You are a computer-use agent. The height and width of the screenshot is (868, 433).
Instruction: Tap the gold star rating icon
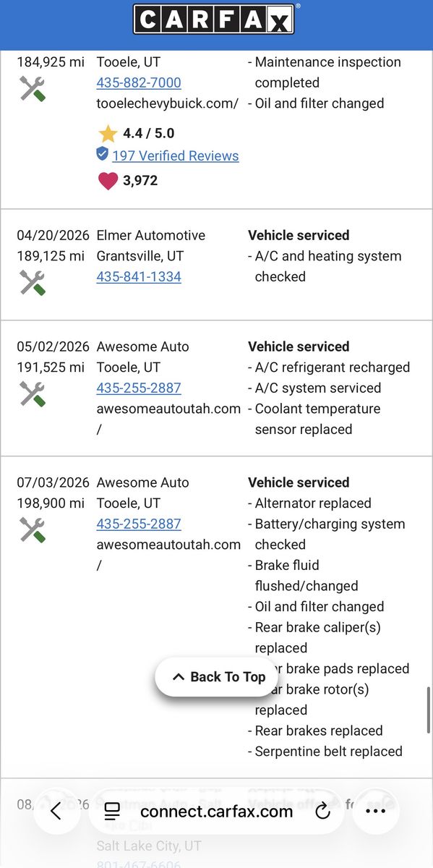(108, 133)
